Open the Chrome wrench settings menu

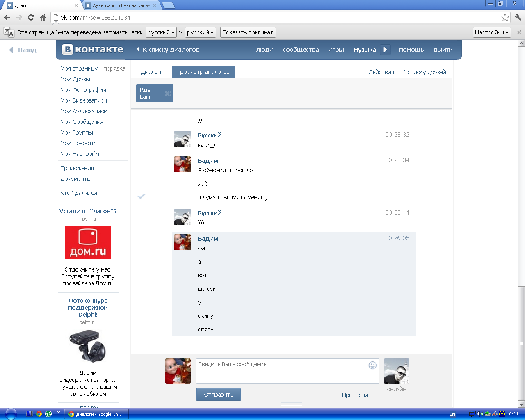(518, 17)
